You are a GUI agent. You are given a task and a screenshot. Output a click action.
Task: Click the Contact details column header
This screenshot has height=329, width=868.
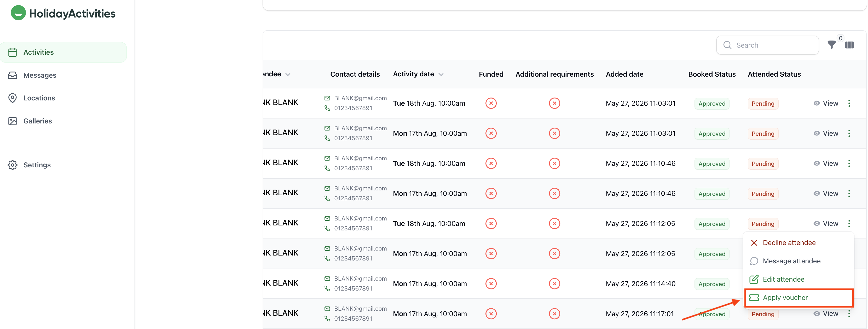tap(355, 74)
